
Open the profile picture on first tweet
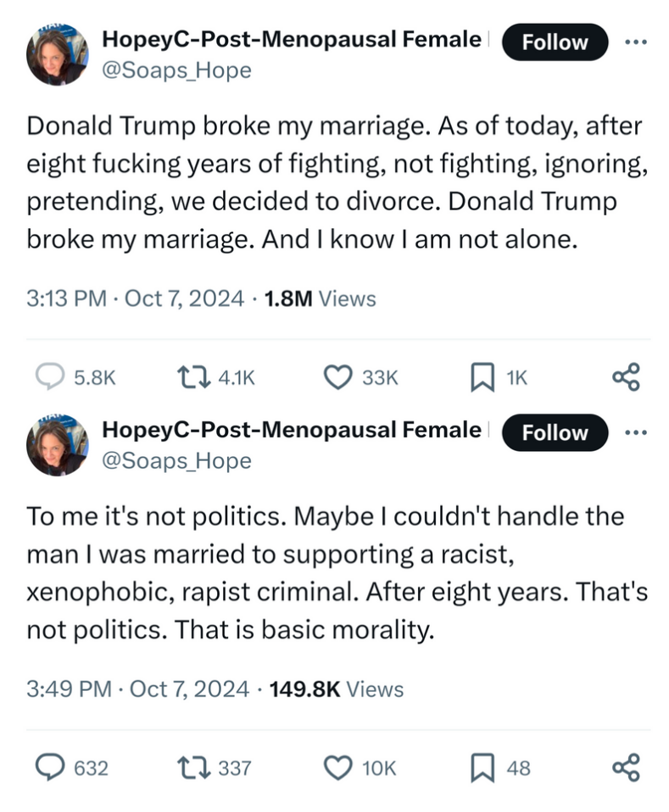pyautogui.click(x=59, y=54)
